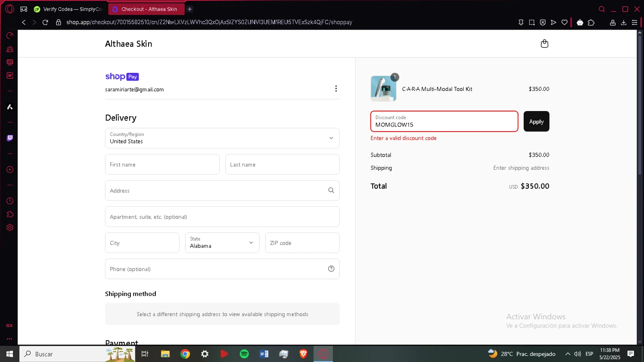Open the shopping bag cart icon

tap(544, 43)
